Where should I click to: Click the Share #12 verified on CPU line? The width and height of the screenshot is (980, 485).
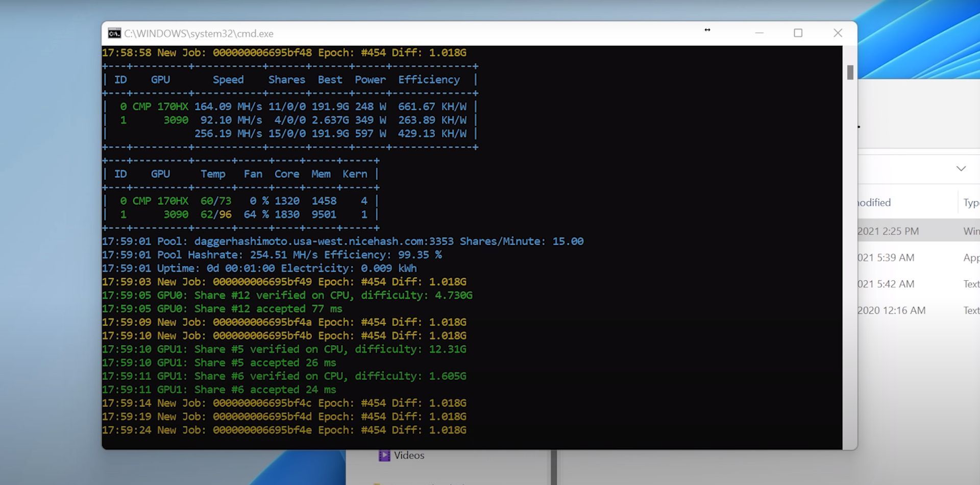tap(287, 296)
